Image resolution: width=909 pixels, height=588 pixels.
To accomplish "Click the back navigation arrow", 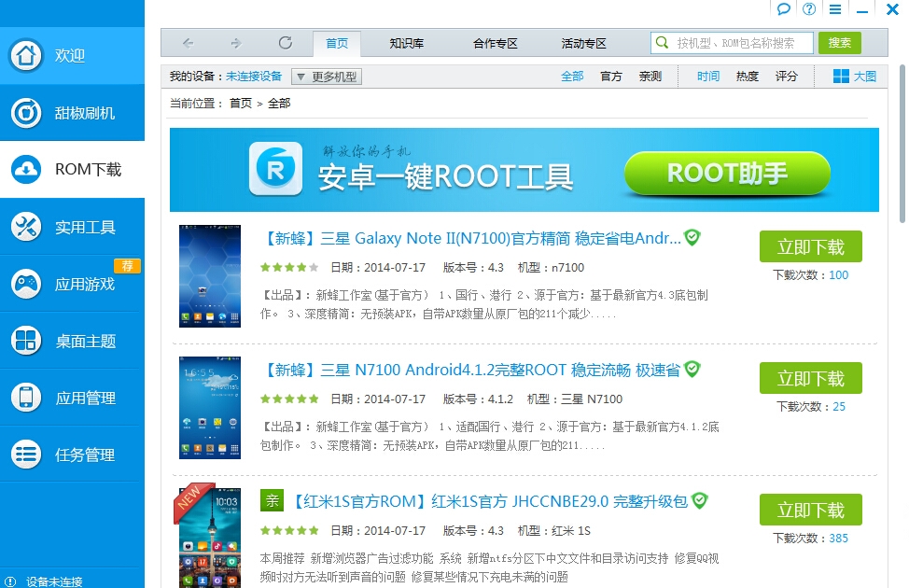I will (x=189, y=43).
